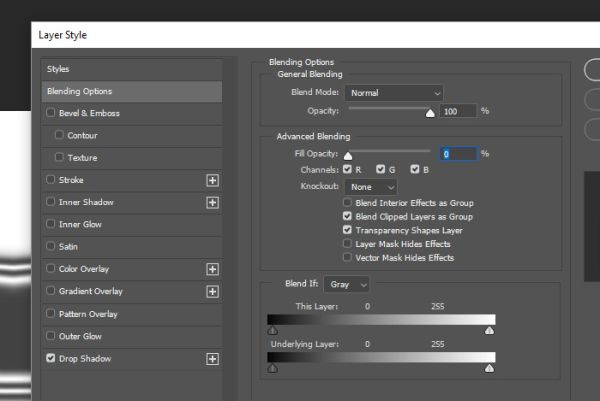Open the Inner Shadow settings row
Screen dimensions: 600x401
coord(132,202)
